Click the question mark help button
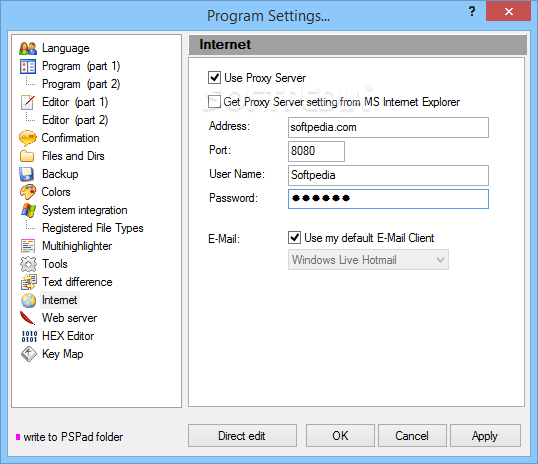The image size is (538, 464). coord(472,11)
